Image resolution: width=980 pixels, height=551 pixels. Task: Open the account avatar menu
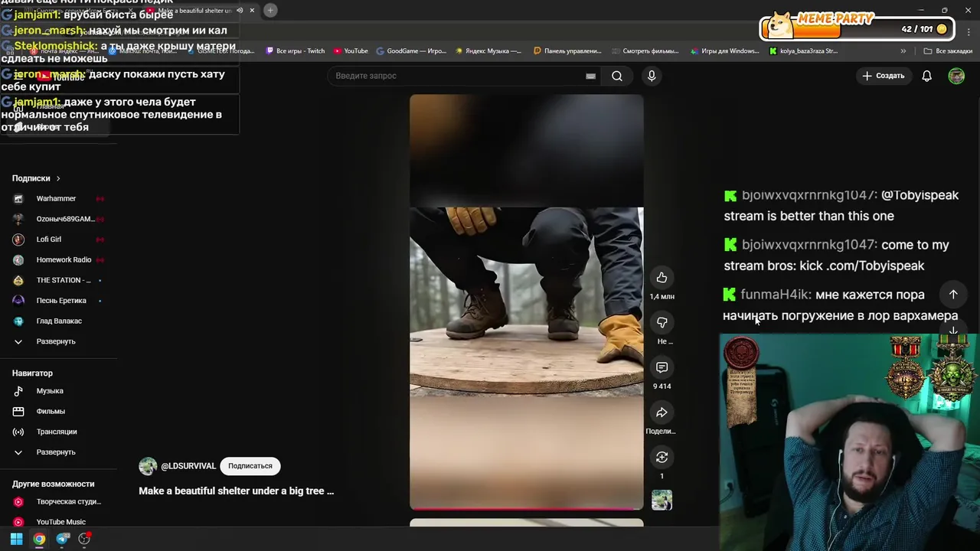point(956,76)
